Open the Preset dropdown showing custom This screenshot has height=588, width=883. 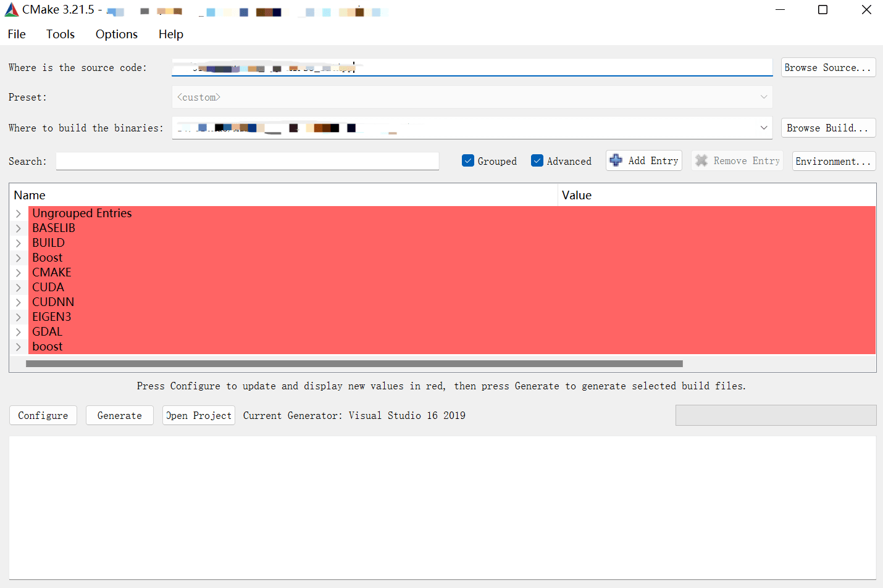[x=764, y=97]
